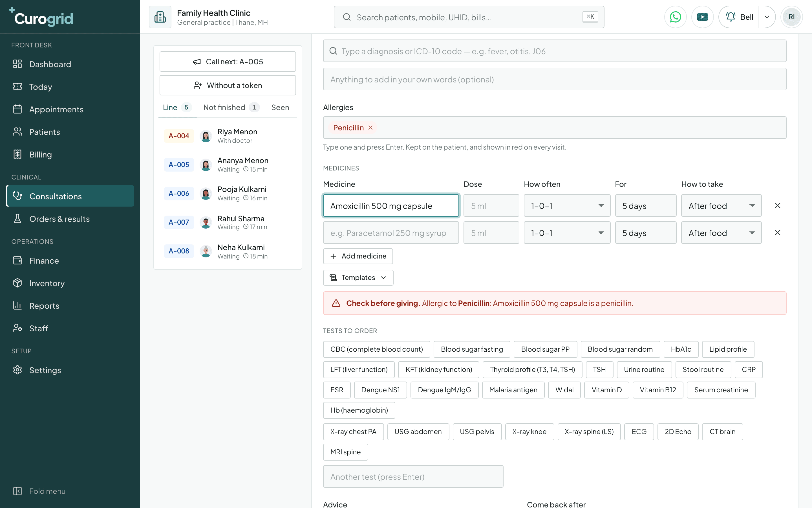Open the RI user avatar
The height and width of the screenshot is (508, 812).
pyautogui.click(x=791, y=17)
